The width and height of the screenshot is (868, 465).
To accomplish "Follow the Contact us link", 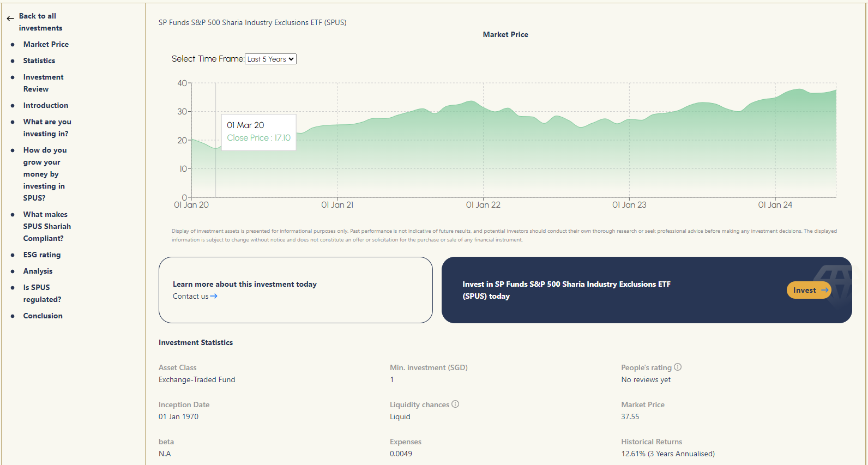I will 191,296.
